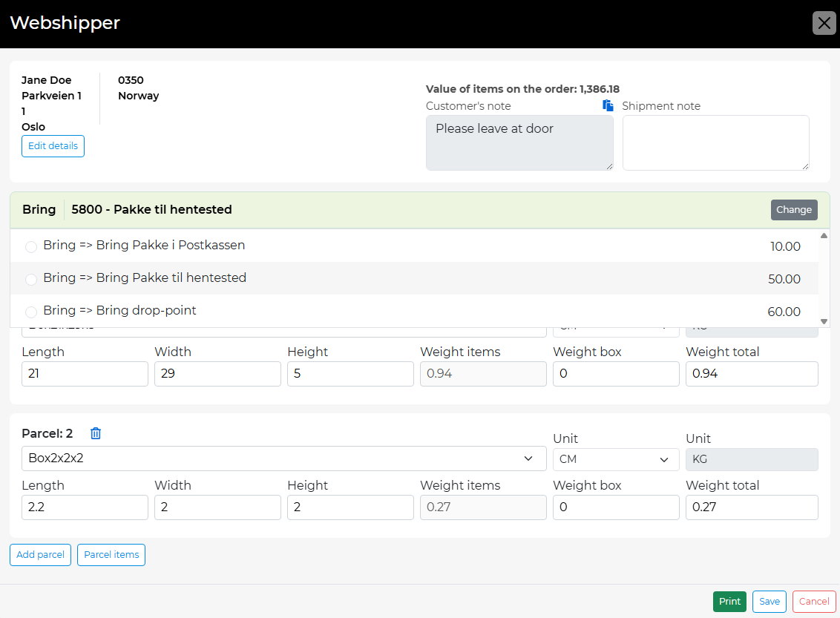Click the Parcel 2 Length field
Screen dimensions: 840x618
85,507
